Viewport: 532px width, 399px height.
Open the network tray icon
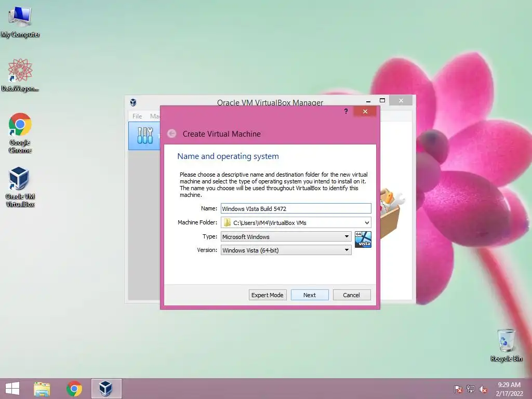471,389
